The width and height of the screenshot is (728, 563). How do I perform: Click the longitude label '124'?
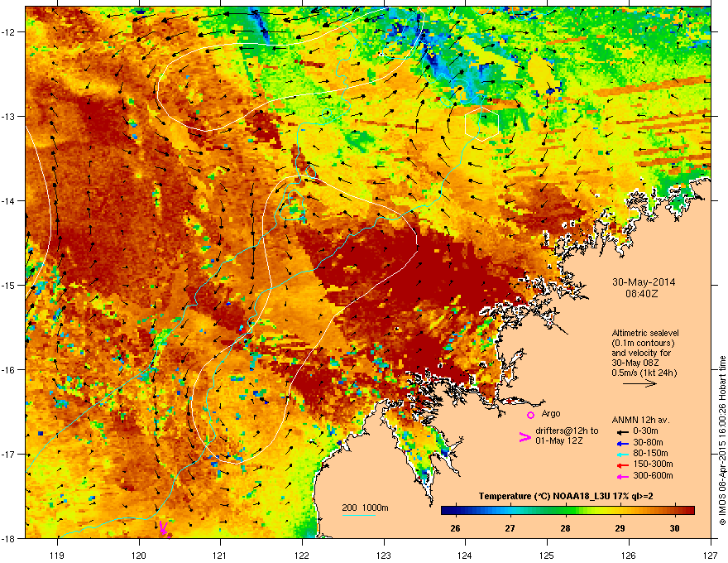click(x=465, y=555)
